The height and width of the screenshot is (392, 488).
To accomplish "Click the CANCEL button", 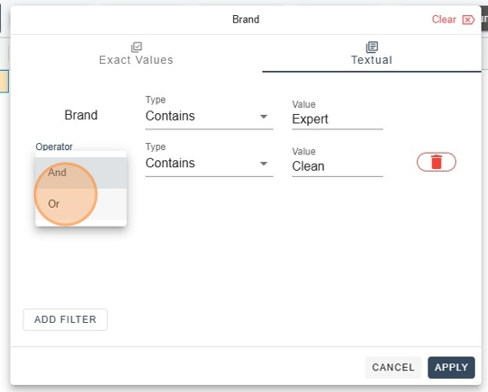I will [393, 367].
